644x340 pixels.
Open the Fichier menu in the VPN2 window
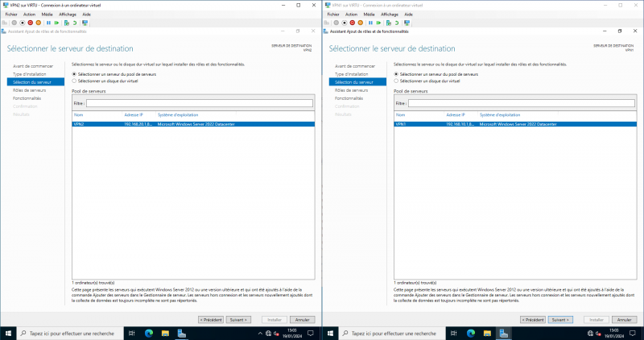pos(11,15)
